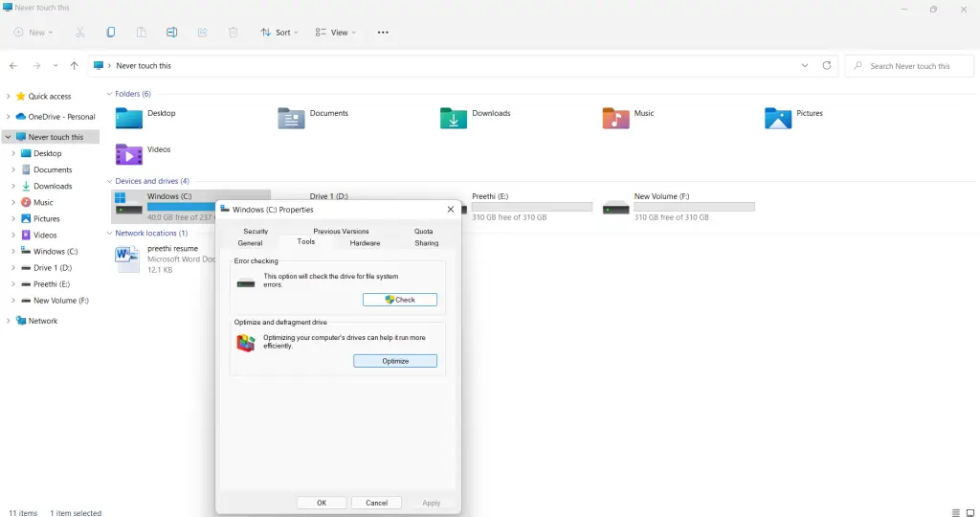Collapse the Devices and drives group
980x517 pixels.
point(109,181)
